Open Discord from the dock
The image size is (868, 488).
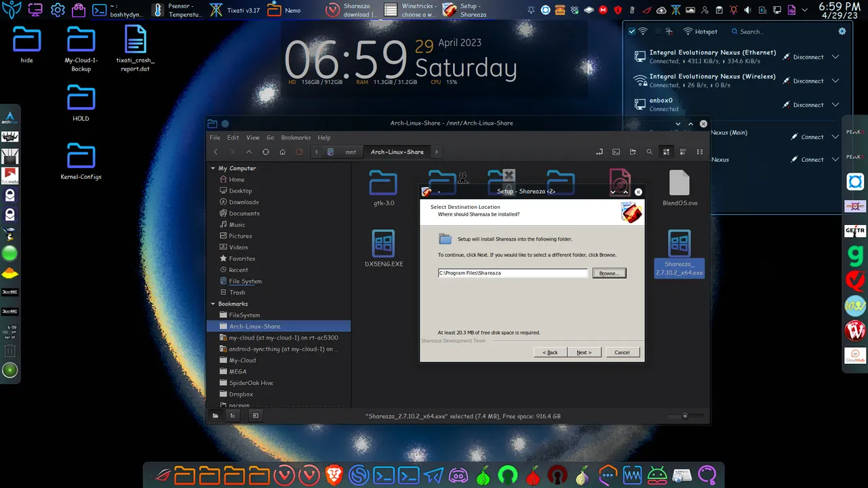point(458,475)
